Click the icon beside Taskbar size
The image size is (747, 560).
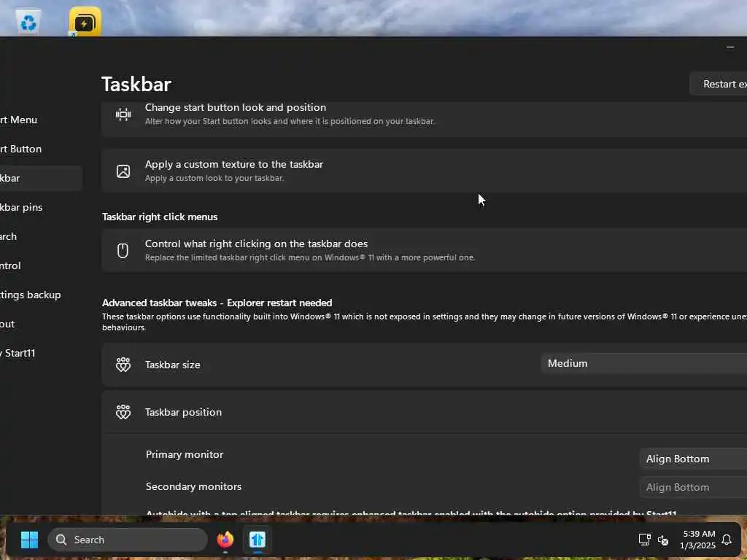123,365
